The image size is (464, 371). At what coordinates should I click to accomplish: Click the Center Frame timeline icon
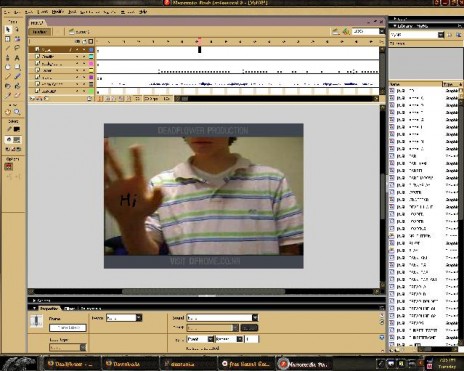tap(100, 99)
